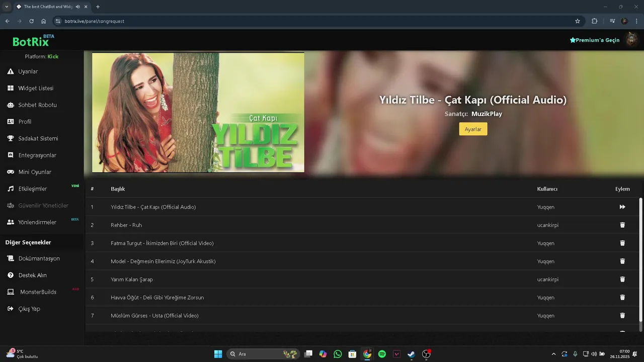
Task: Click the Mini Oyunlar gamepad icon
Action: tap(10, 172)
